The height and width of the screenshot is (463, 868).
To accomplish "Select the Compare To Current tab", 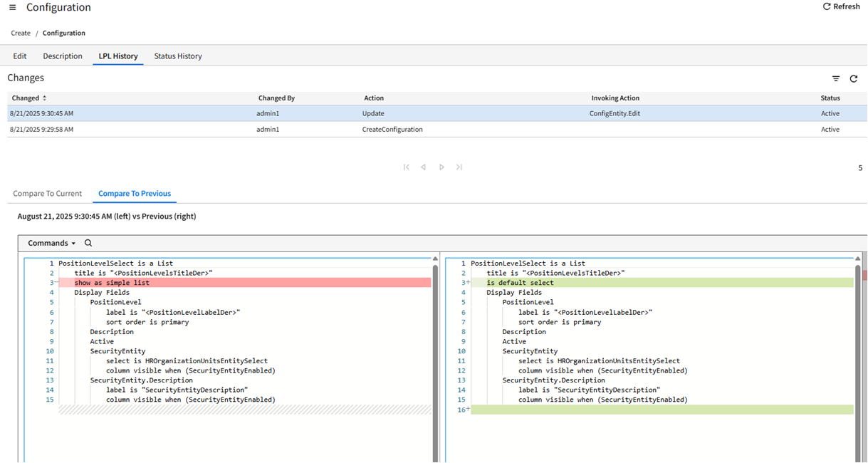I will click(48, 194).
